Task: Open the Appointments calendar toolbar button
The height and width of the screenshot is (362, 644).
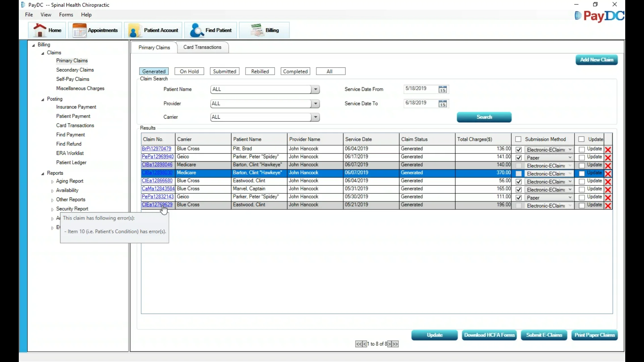Action: coord(95,30)
